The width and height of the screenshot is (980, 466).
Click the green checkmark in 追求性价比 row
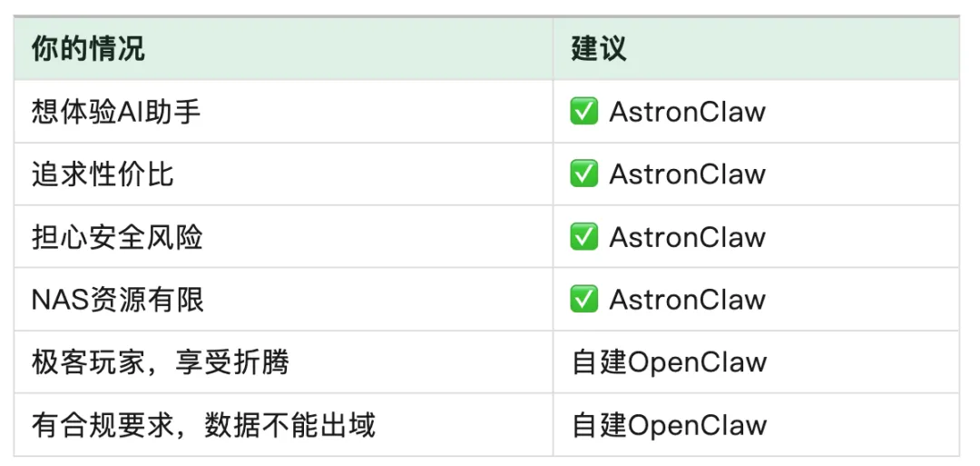click(x=583, y=174)
